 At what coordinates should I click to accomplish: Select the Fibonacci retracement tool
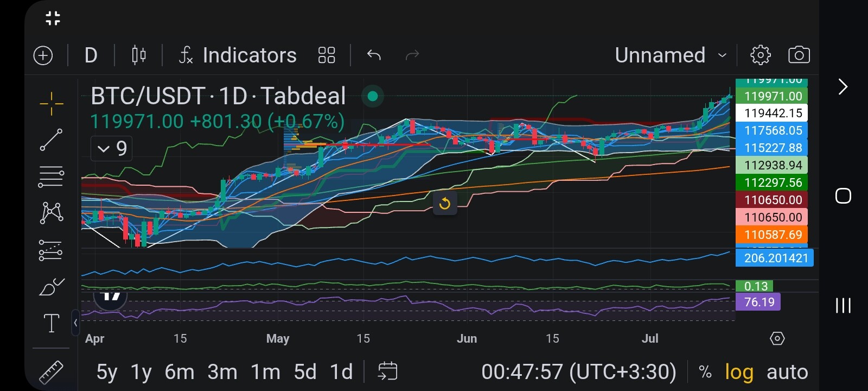[51, 176]
